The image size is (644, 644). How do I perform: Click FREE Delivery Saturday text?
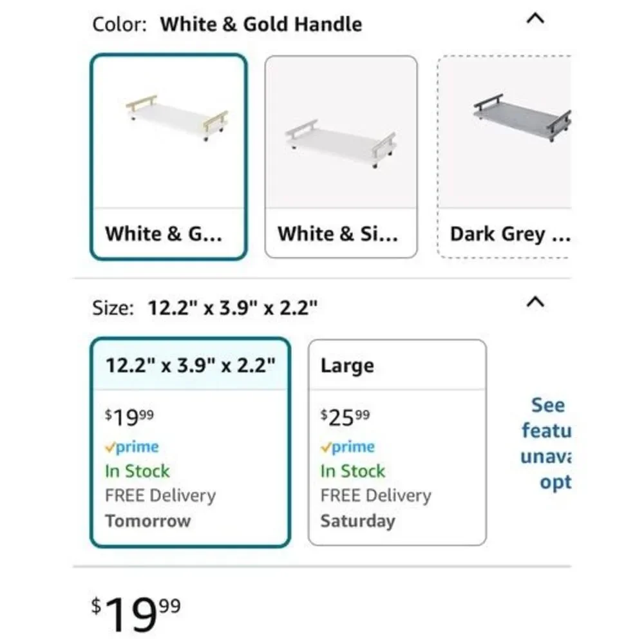[376, 508]
